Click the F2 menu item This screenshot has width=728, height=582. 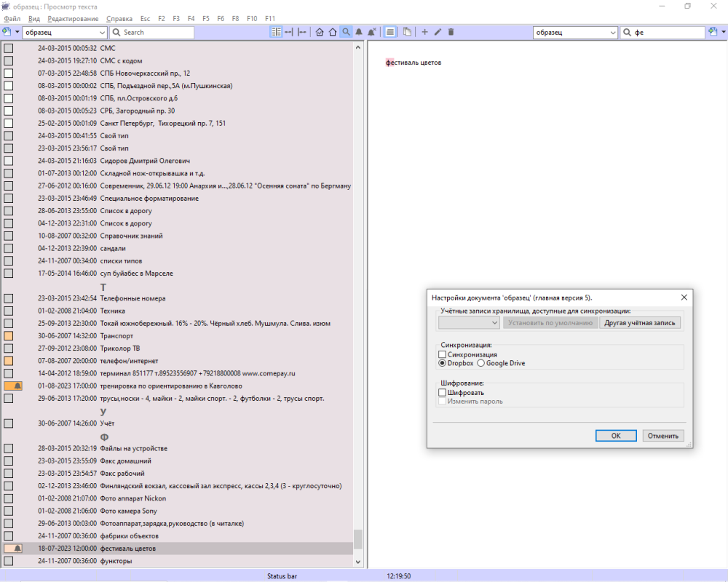tap(162, 19)
